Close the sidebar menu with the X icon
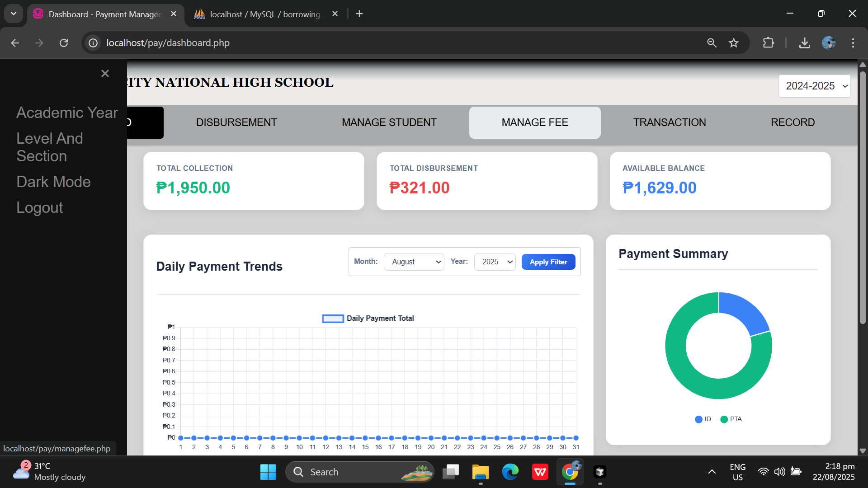This screenshot has height=488, width=868. pos(105,73)
